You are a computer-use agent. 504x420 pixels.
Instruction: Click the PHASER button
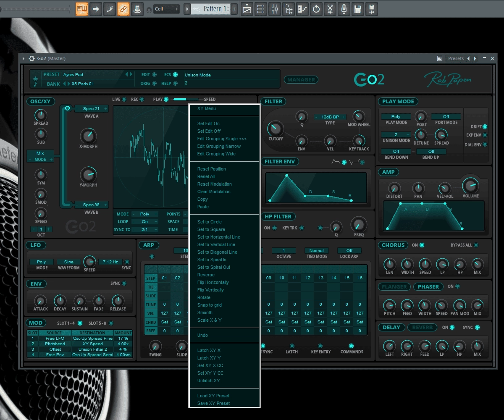pyautogui.click(x=428, y=287)
